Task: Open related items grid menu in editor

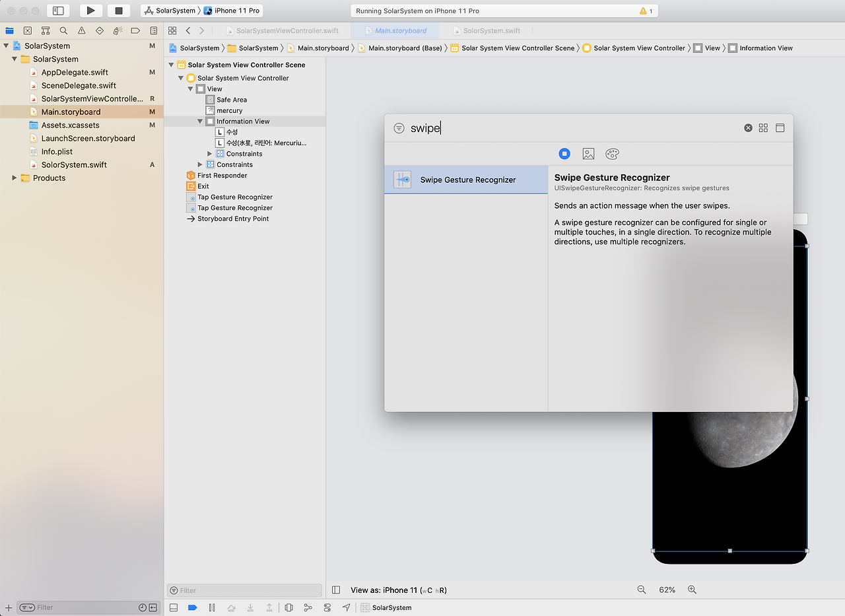Action: coord(172,30)
